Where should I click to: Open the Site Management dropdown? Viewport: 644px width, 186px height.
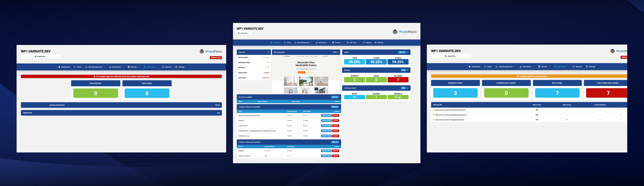(303, 43)
